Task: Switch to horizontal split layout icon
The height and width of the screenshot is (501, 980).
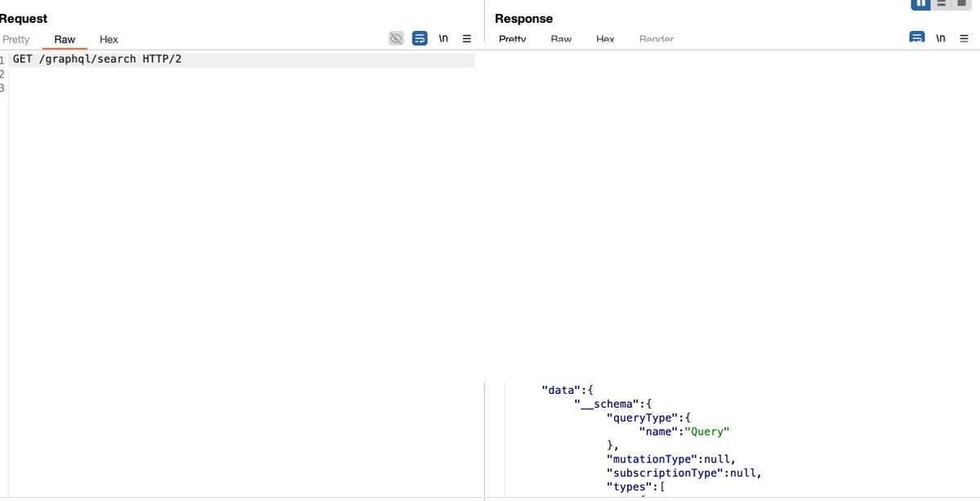Action: (941, 3)
